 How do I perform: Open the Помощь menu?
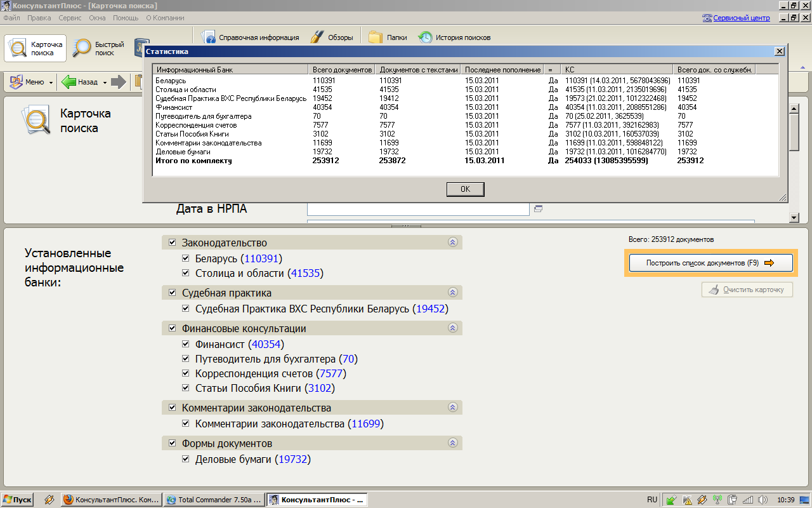(x=126, y=18)
